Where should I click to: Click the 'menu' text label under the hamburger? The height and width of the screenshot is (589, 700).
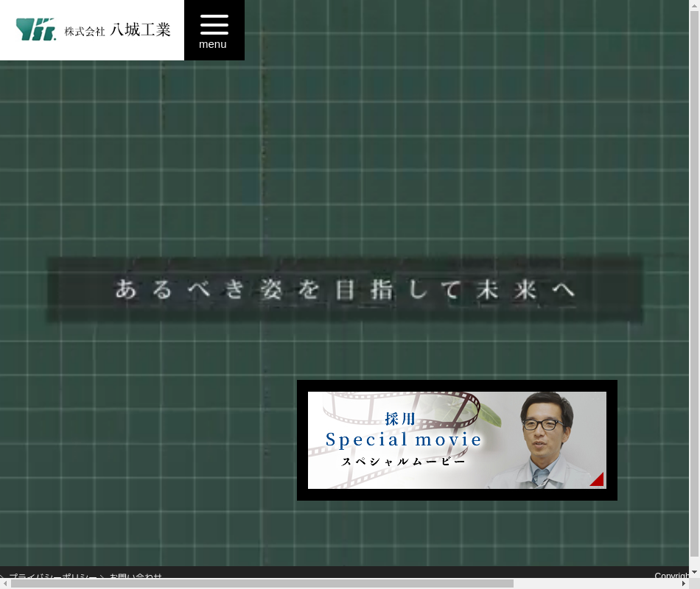tap(213, 44)
